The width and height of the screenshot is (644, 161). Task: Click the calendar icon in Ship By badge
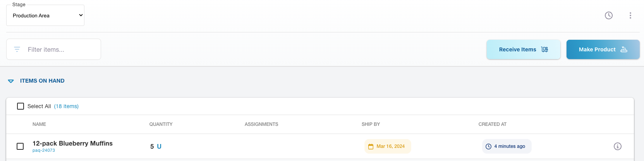[x=371, y=147]
